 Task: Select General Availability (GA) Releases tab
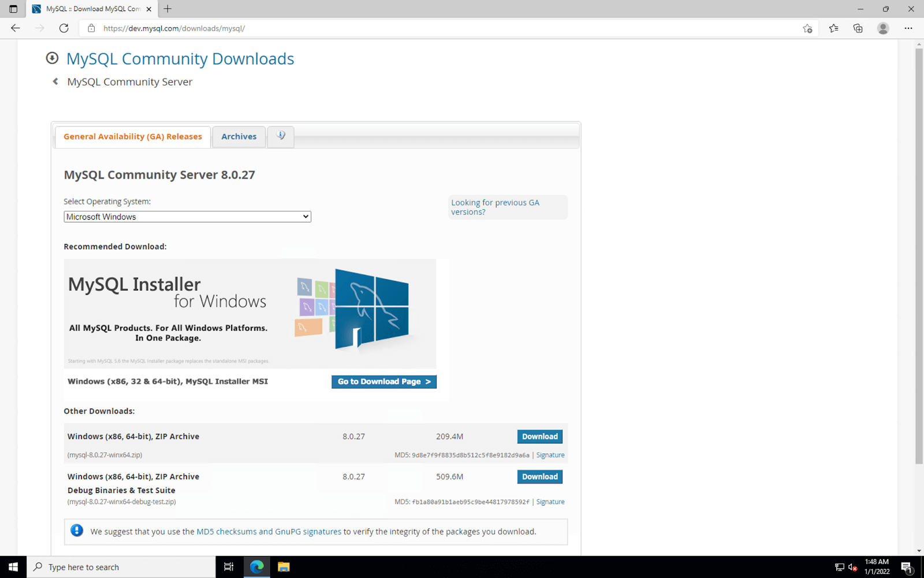coord(133,136)
